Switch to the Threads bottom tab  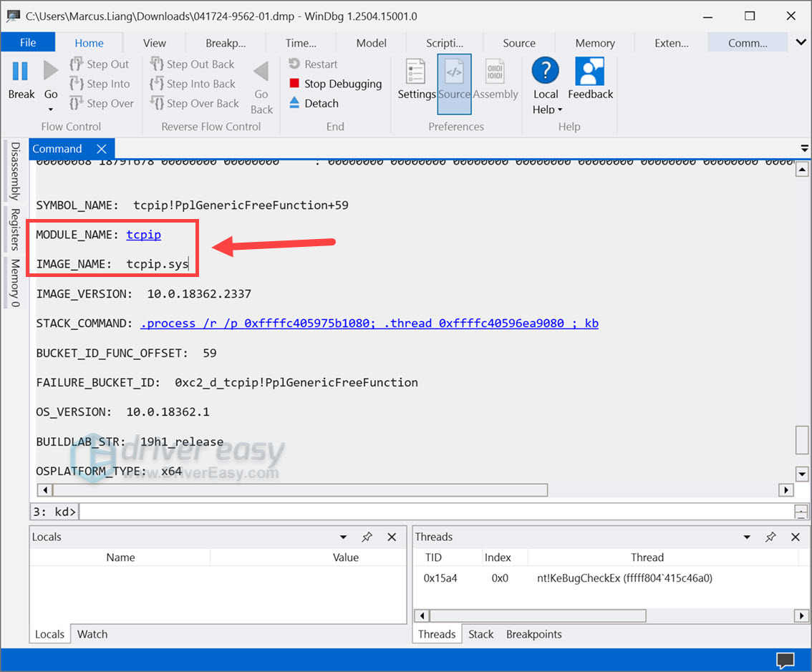pos(437,634)
